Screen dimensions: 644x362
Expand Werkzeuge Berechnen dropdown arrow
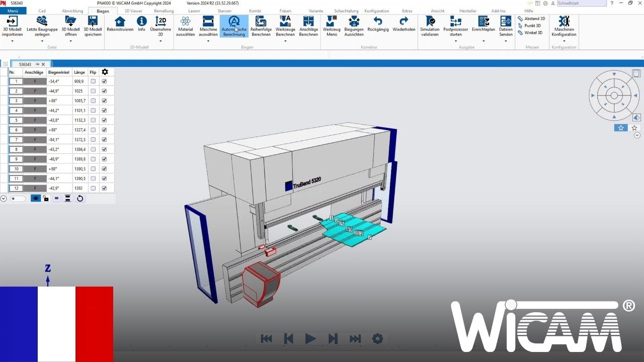[x=285, y=41]
